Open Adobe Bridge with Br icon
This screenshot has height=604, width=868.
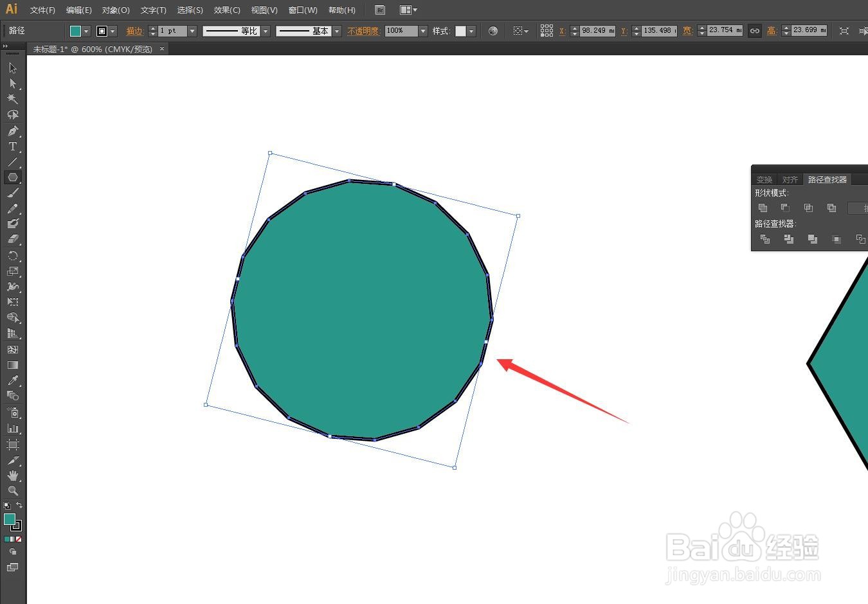pos(380,10)
